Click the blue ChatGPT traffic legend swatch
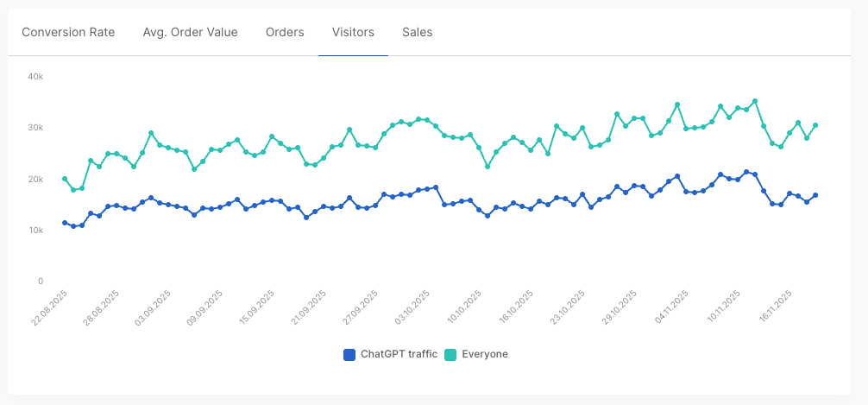This screenshot has height=405, width=868. pos(349,354)
